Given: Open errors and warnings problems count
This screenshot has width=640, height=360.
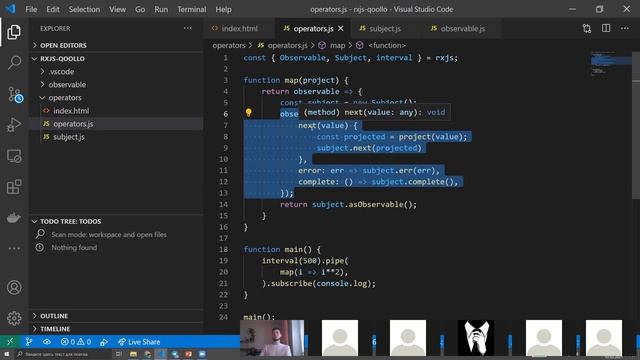Looking at the screenshot, I should click(x=76, y=342).
